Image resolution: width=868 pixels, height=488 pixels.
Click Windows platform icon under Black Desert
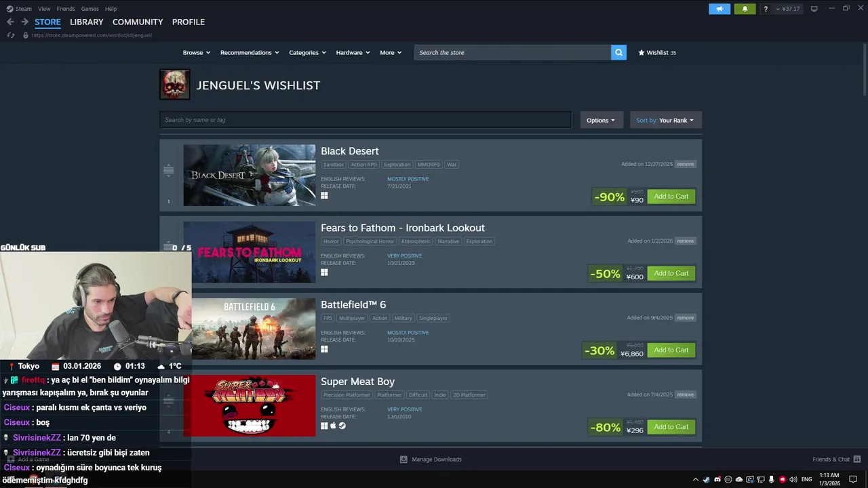click(324, 195)
